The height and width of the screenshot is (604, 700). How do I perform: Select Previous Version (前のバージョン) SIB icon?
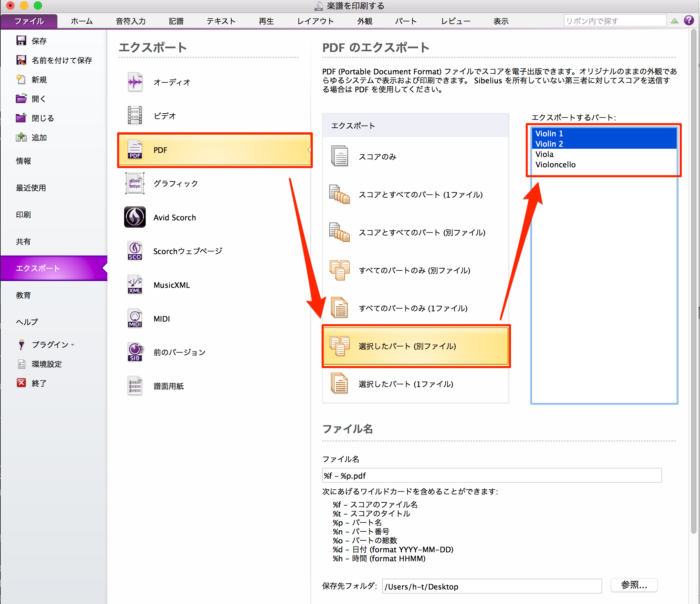click(135, 352)
